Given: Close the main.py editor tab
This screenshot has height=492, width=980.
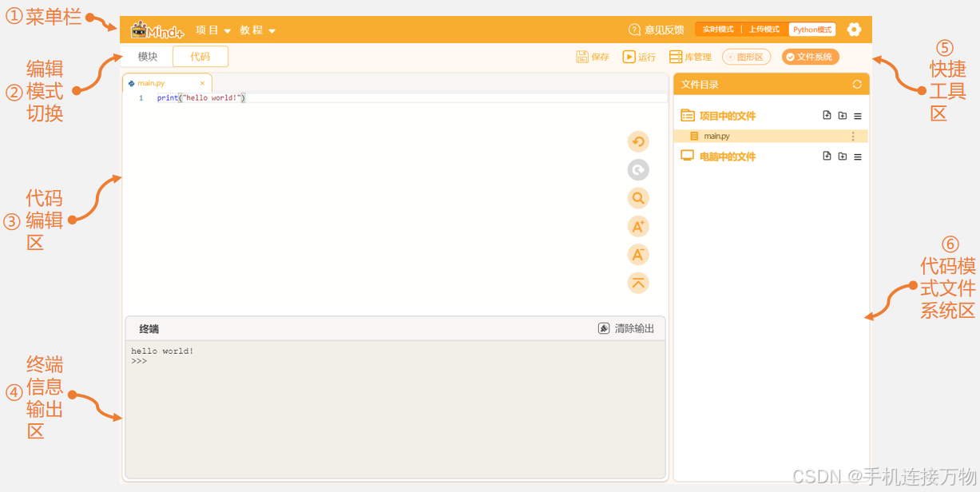Looking at the screenshot, I should pos(203,83).
